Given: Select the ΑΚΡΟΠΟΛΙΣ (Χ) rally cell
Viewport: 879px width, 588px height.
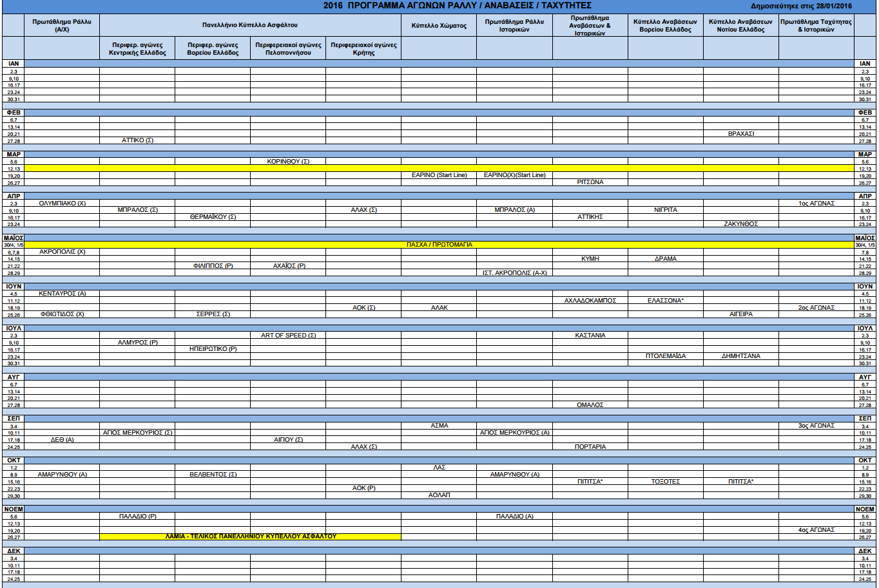Looking at the screenshot, I should point(62,252).
